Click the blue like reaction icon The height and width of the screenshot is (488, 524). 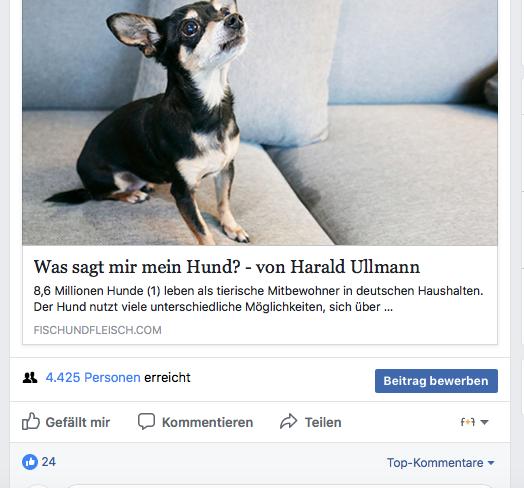coord(30,462)
